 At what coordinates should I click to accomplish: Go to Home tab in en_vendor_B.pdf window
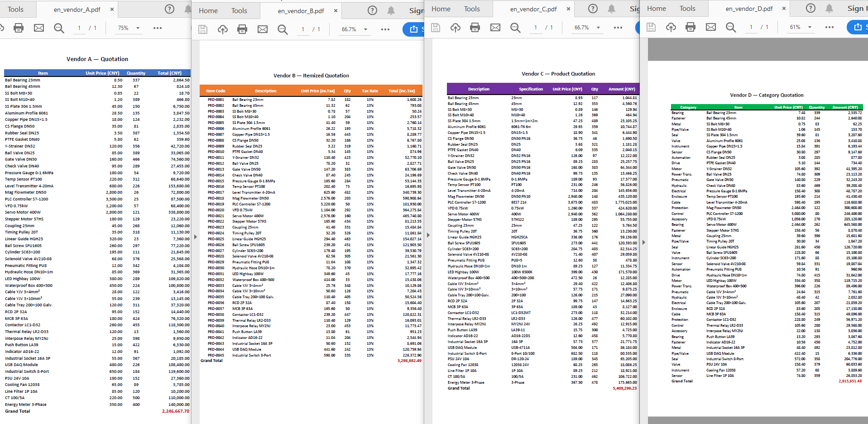[x=208, y=11]
